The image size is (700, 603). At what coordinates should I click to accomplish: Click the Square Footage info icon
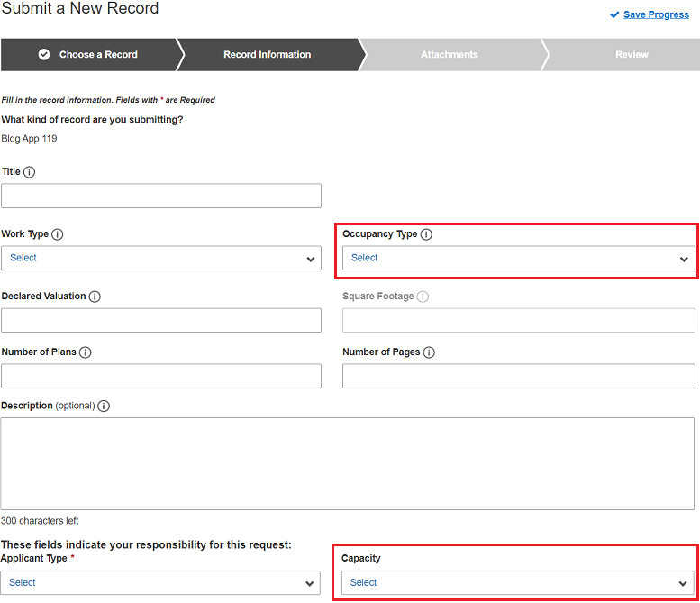423,297
